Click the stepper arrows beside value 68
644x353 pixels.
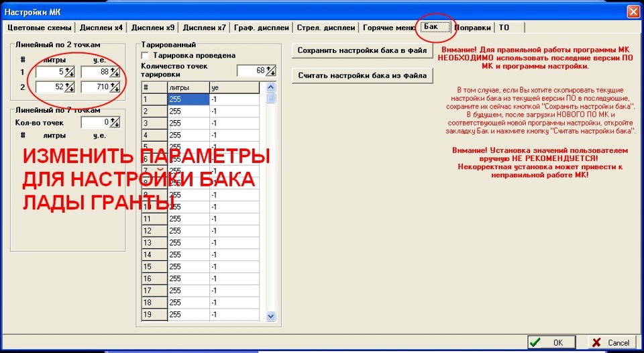click(x=270, y=70)
